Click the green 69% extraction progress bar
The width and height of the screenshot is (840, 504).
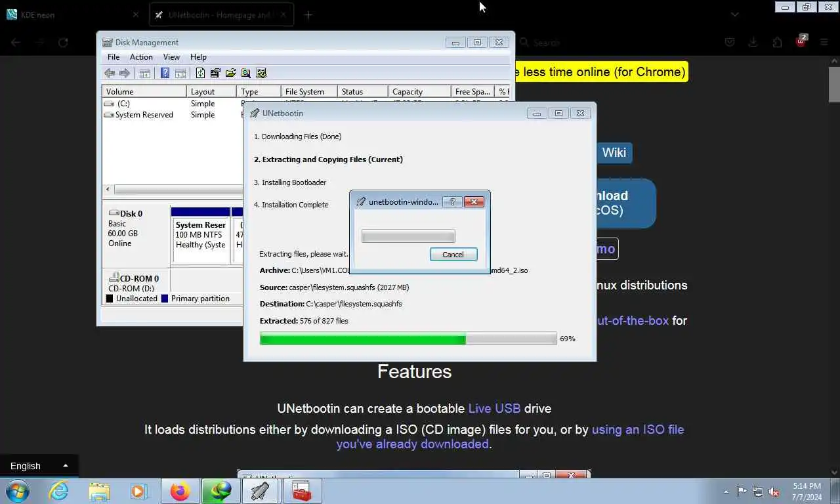pyautogui.click(x=408, y=339)
